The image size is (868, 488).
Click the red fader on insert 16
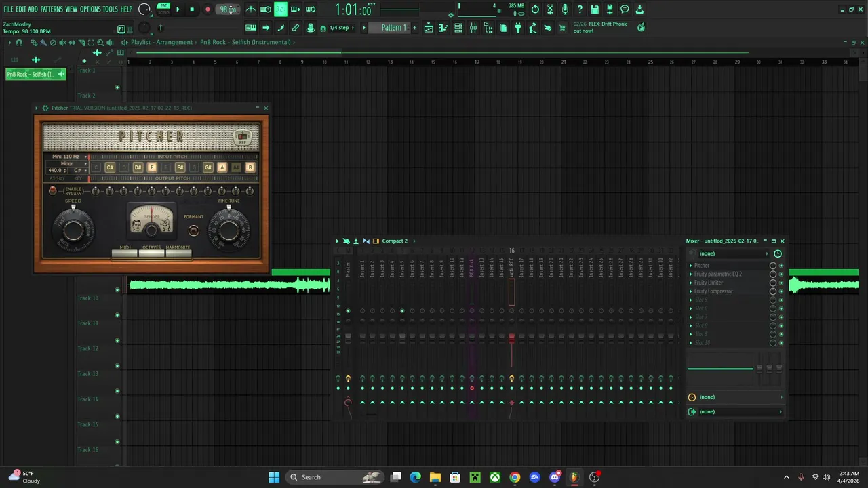tap(511, 338)
